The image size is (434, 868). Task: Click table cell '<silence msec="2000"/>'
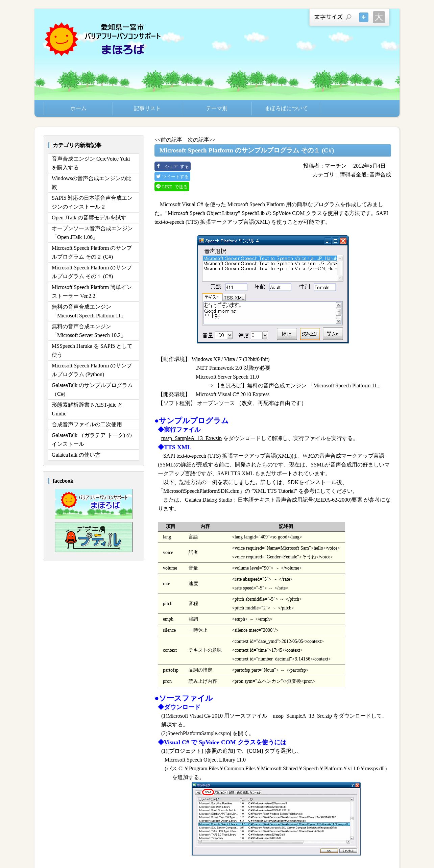tap(255, 630)
